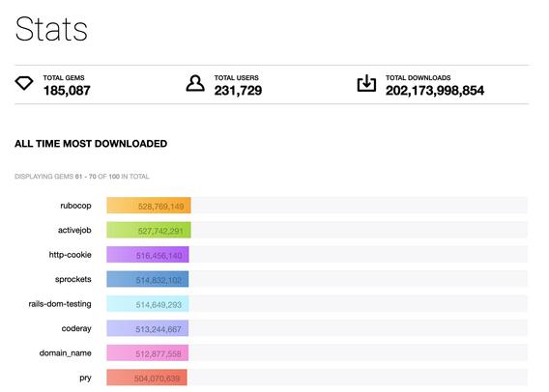Click the orange rubocop downloads bar
Image resolution: width=549 pixels, height=392 pixels.
[x=149, y=206]
